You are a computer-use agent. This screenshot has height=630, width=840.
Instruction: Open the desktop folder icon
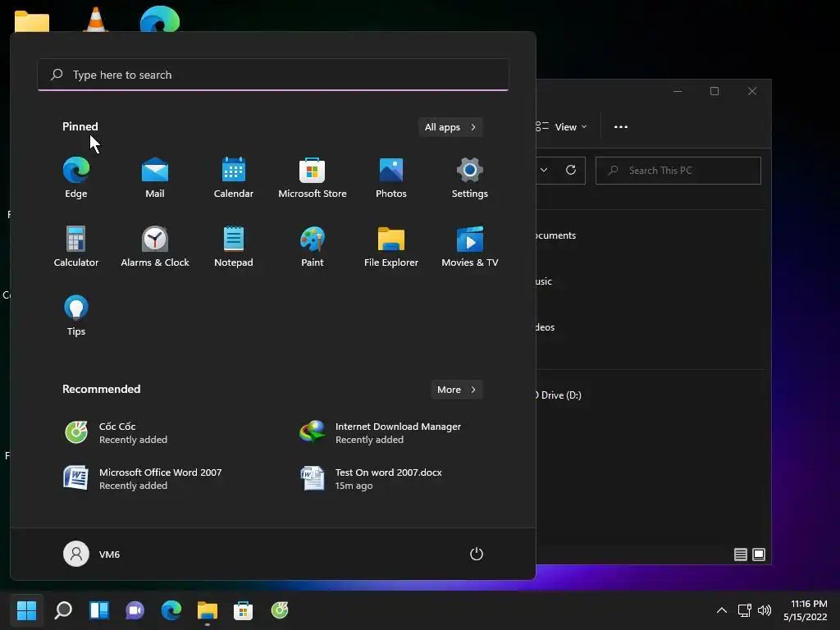32,21
